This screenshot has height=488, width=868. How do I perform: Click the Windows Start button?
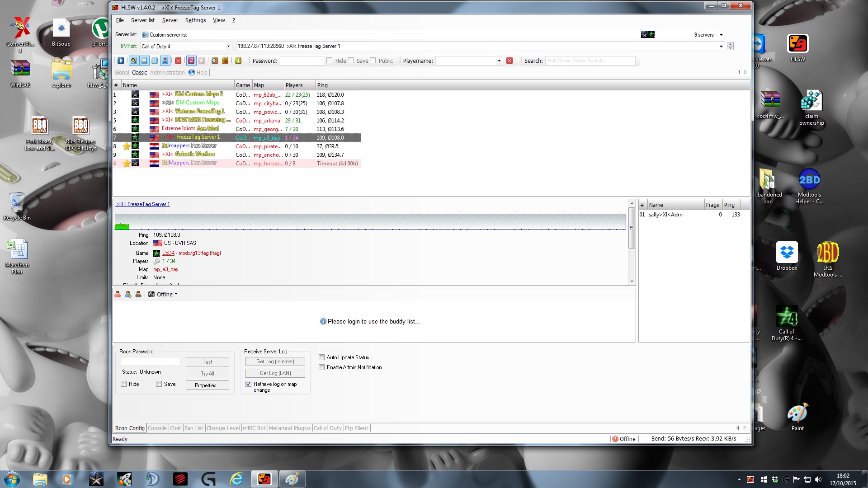point(12,479)
